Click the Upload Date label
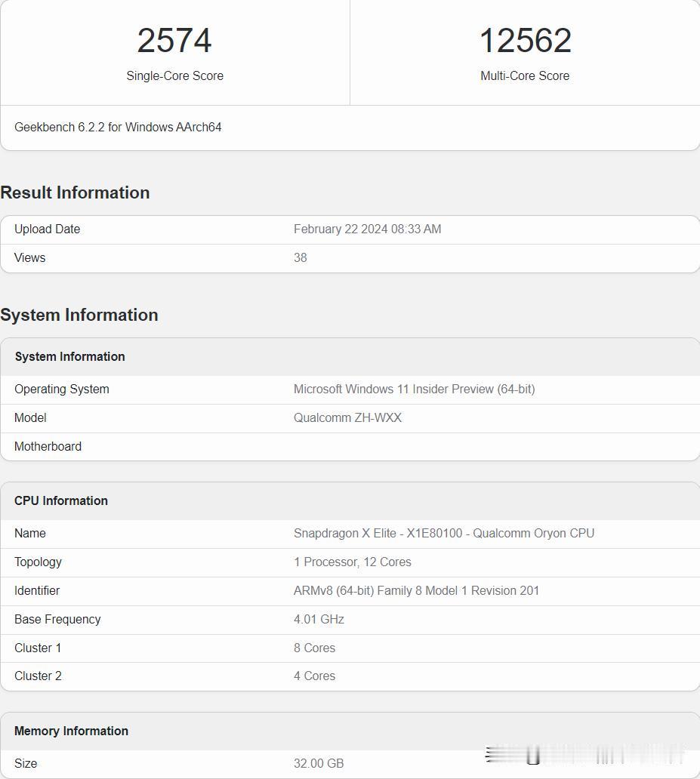Image resolution: width=700 pixels, height=779 pixels. pyautogui.click(x=48, y=229)
